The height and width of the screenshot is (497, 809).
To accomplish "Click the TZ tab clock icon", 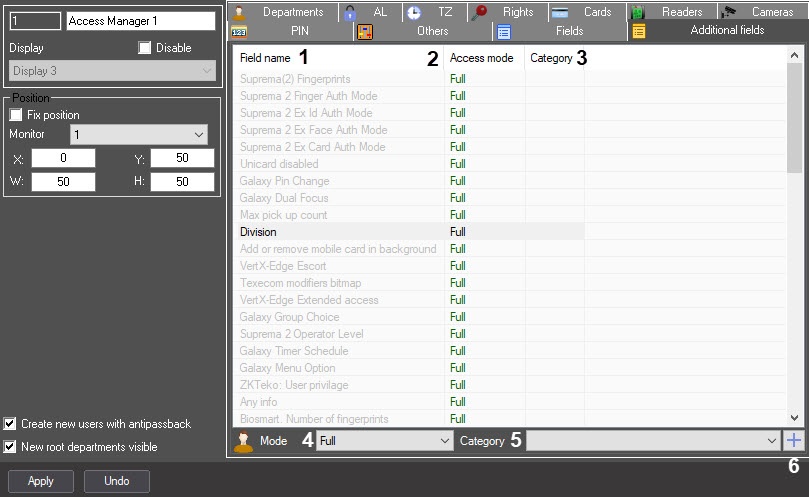I will [414, 12].
